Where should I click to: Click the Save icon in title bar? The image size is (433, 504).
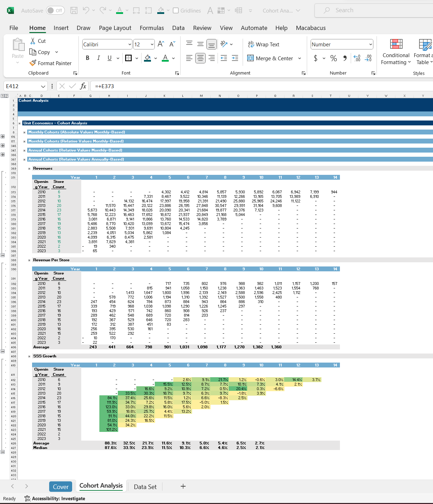pos(74,10)
